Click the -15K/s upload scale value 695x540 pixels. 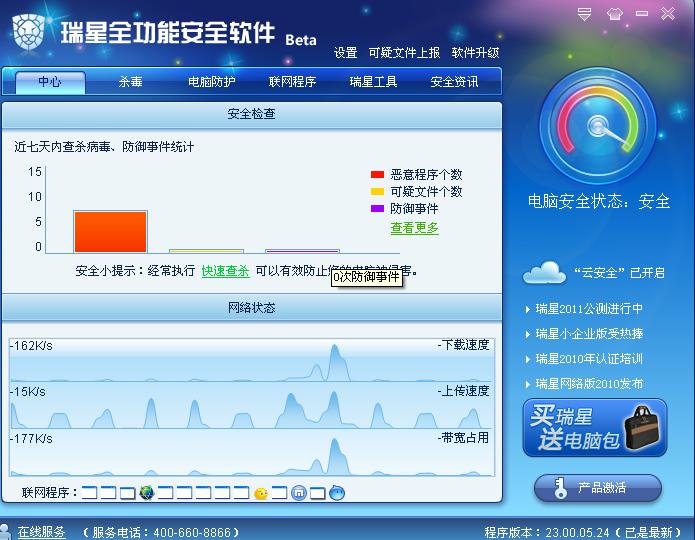(x=27, y=392)
